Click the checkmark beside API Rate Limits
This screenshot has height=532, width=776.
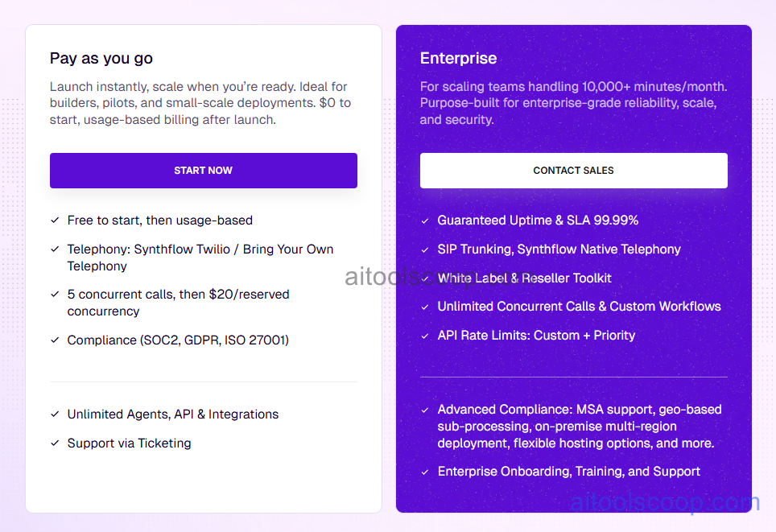coord(425,336)
